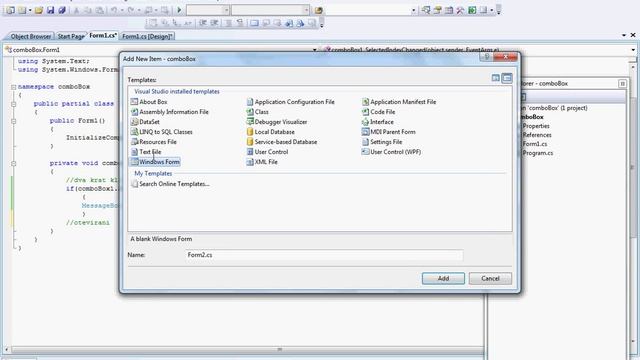Select Properties in Solution Explorer
Viewport: 640px width, 360px height.
click(x=536, y=126)
